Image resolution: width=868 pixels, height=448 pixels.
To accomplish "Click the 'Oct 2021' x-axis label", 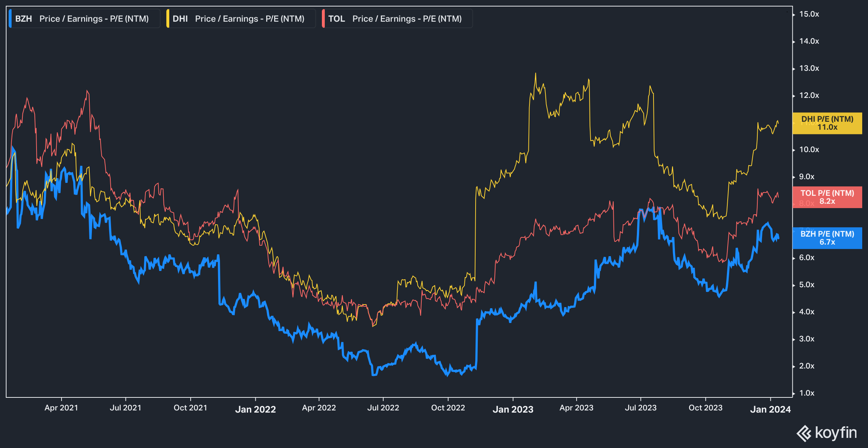I will (190, 408).
